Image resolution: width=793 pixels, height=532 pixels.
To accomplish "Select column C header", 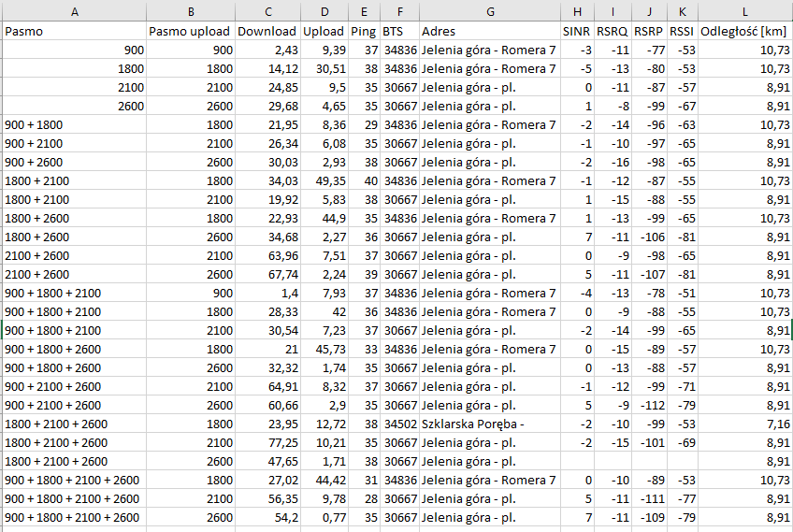I will (x=268, y=11).
